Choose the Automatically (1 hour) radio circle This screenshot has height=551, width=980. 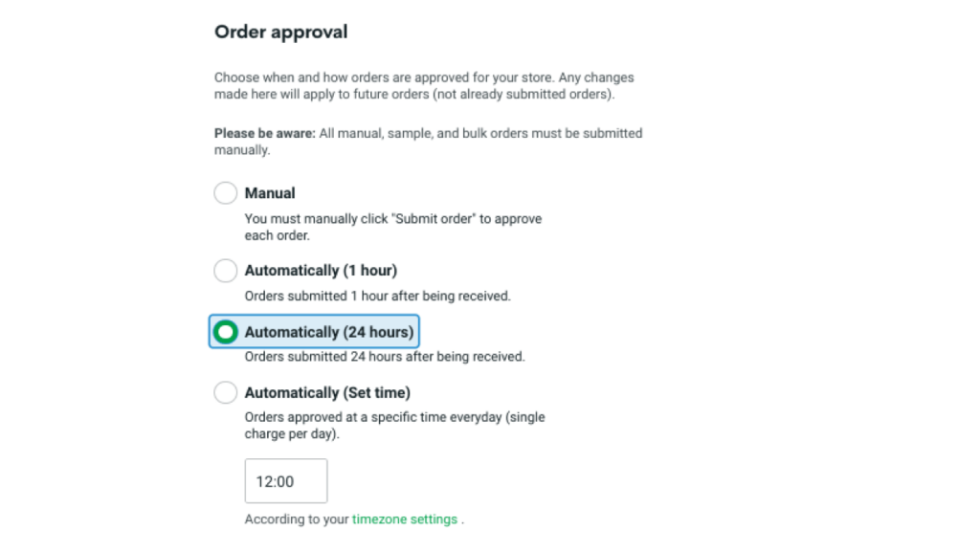(x=225, y=271)
